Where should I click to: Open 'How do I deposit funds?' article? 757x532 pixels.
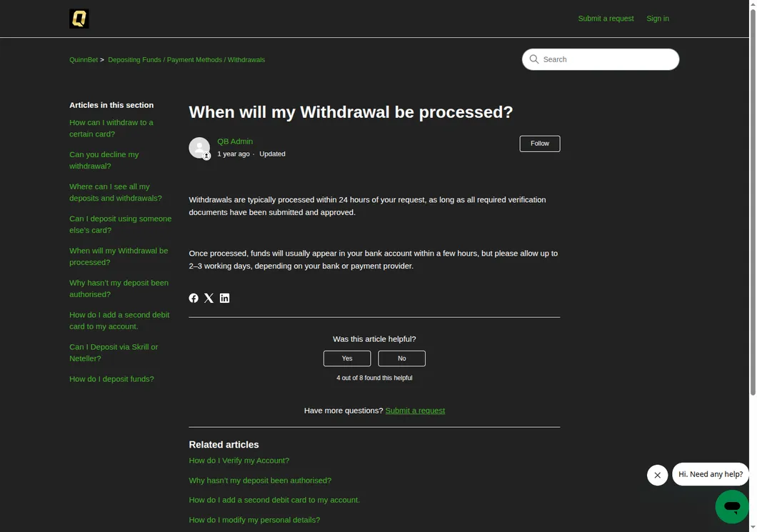[111, 379]
